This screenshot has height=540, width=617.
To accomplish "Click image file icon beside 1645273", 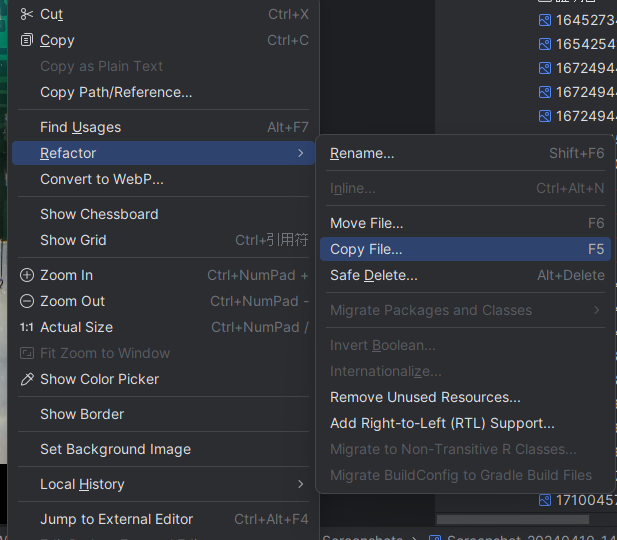I will [545, 20].
